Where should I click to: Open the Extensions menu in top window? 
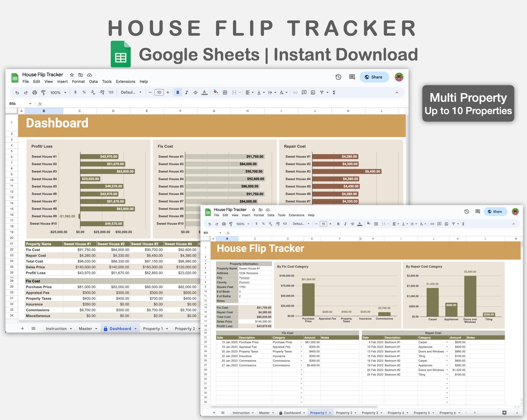(x=125, y=82)
